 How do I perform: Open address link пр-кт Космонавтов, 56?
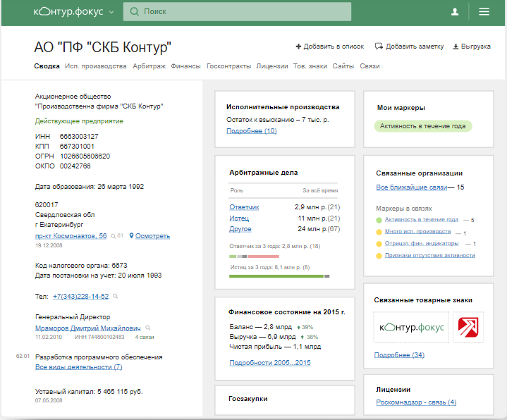[x=71, y=236]
